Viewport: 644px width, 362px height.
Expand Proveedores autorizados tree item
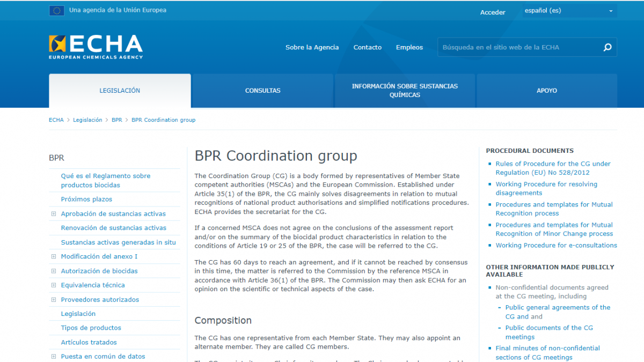tap(54, 300)
